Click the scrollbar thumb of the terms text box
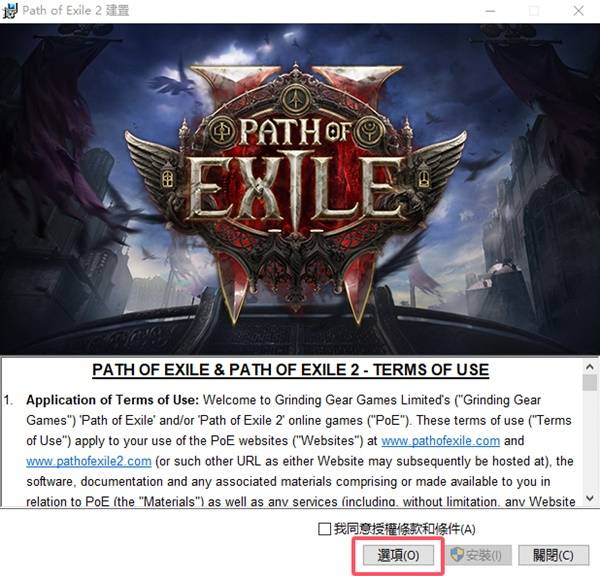The height and width of the screenshot is (576, 600). (590, 383)
